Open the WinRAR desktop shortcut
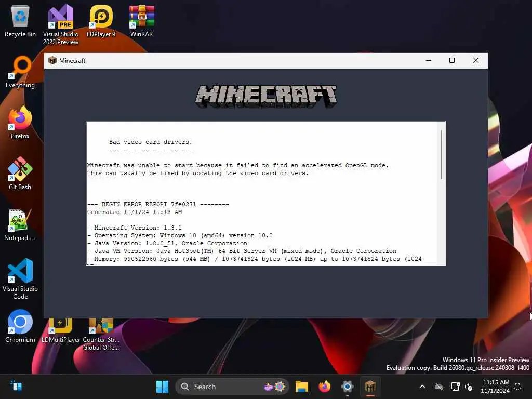532x399 pixels. [141, 21]
